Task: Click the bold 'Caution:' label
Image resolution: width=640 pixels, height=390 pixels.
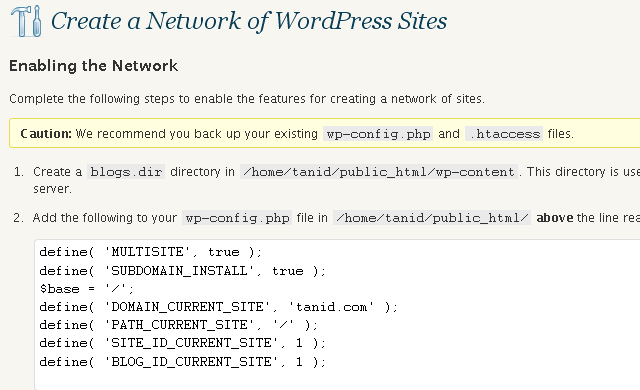Action: 46,134
